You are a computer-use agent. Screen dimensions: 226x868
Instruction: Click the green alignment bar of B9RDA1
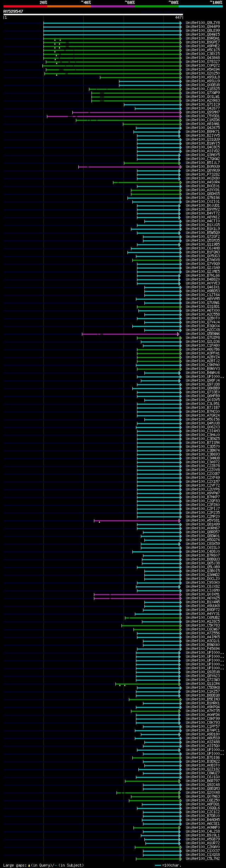pos(112,39)
